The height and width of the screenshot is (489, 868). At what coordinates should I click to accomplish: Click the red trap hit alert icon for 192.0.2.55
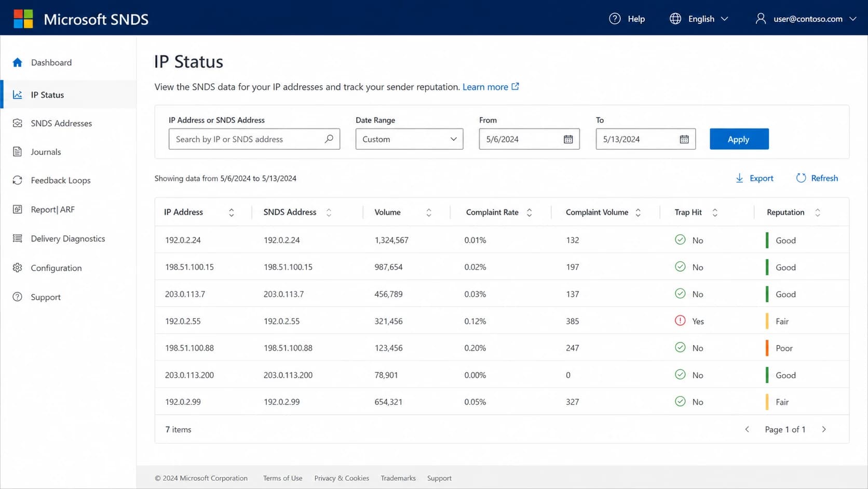coord(680,321)
